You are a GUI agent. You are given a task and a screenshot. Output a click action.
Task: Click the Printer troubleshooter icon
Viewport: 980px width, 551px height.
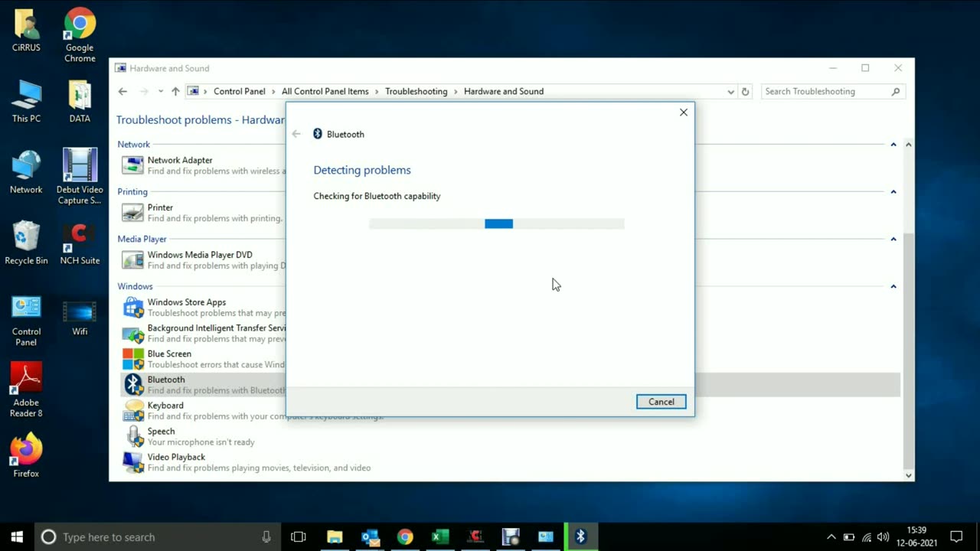click(x=133, y=213)
